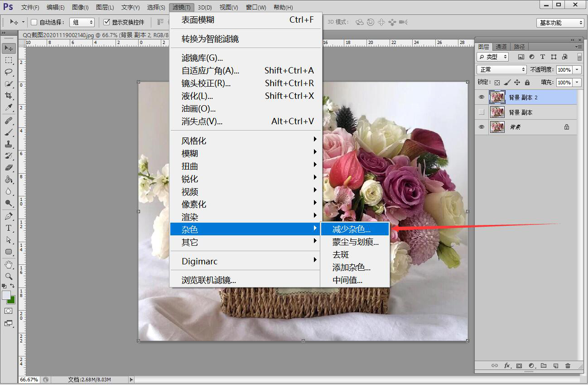Hide the 背景 副本 2 layer
588x385 pixels.
pos(482,97)
